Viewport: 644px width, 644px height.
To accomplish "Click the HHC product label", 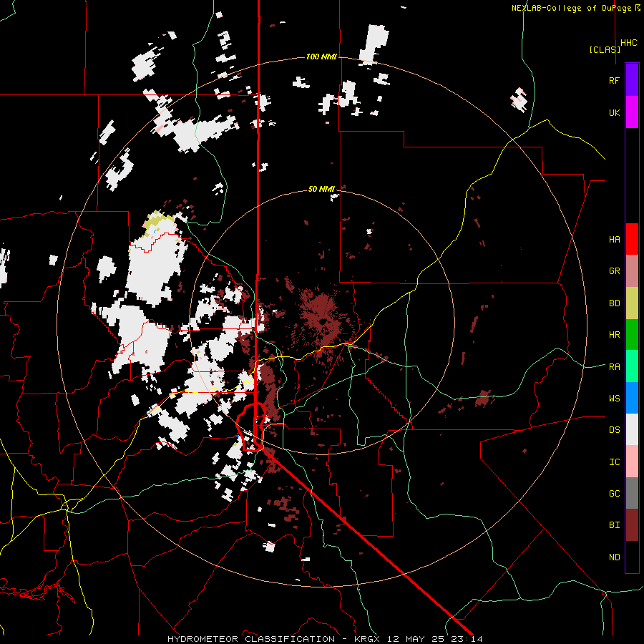I will click(x=628, y=43).
